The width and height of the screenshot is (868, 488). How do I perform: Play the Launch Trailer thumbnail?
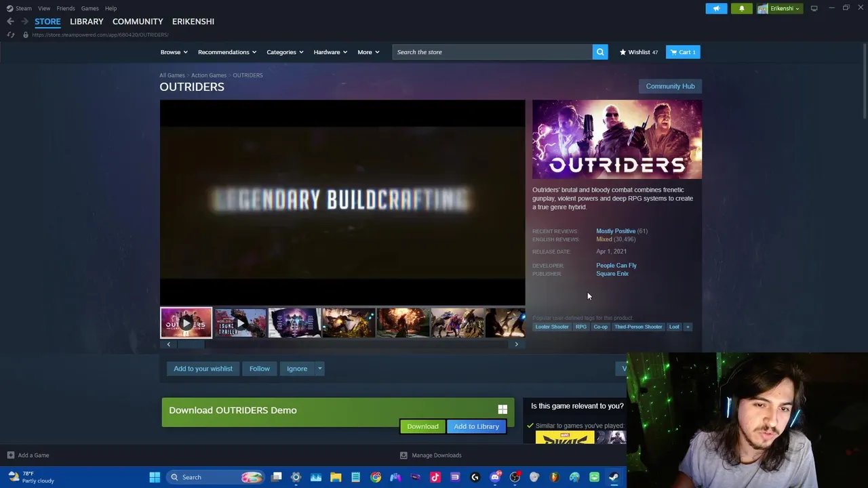240,323
